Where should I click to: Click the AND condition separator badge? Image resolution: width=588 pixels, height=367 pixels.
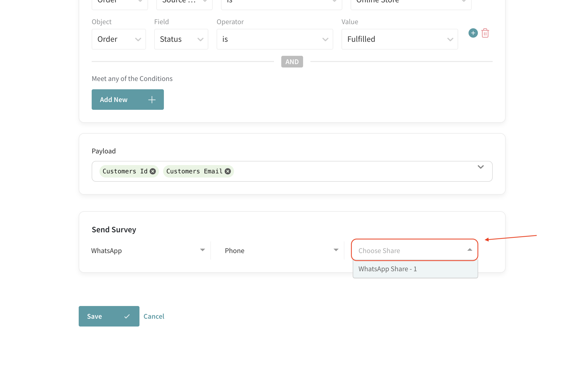(x=292, y=62)
